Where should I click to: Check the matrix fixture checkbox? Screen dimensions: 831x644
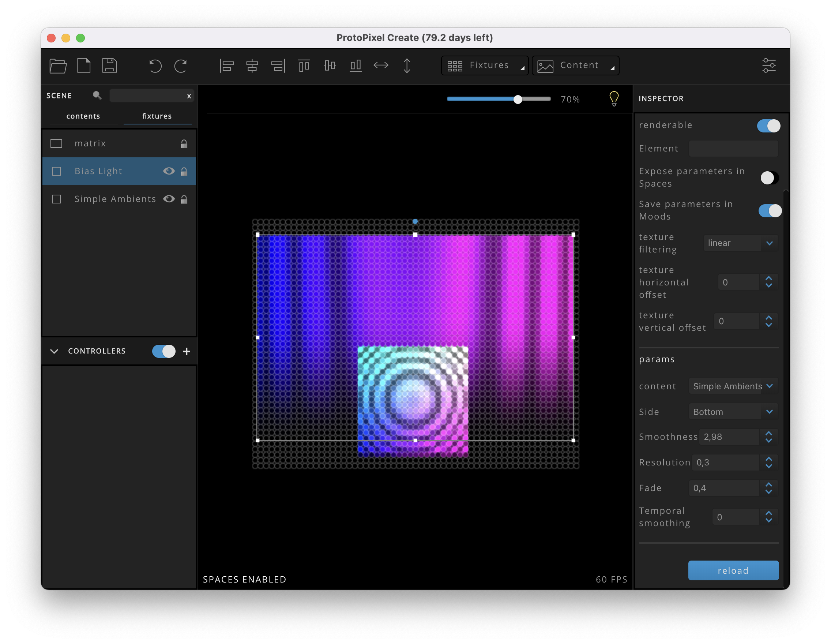(x=56, y=143)
